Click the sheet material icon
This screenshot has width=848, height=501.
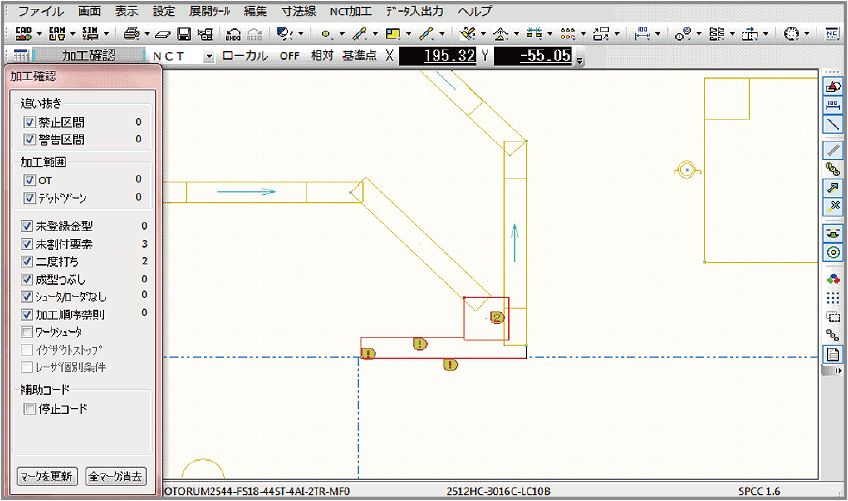point(162,34)
